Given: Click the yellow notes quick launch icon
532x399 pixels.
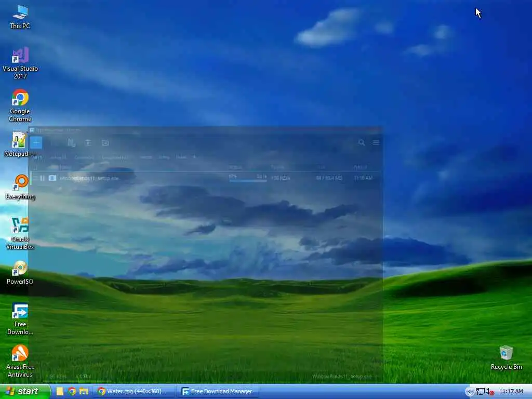Looking at the screenshot, I should pyautogui.click(x=60, y=392).
